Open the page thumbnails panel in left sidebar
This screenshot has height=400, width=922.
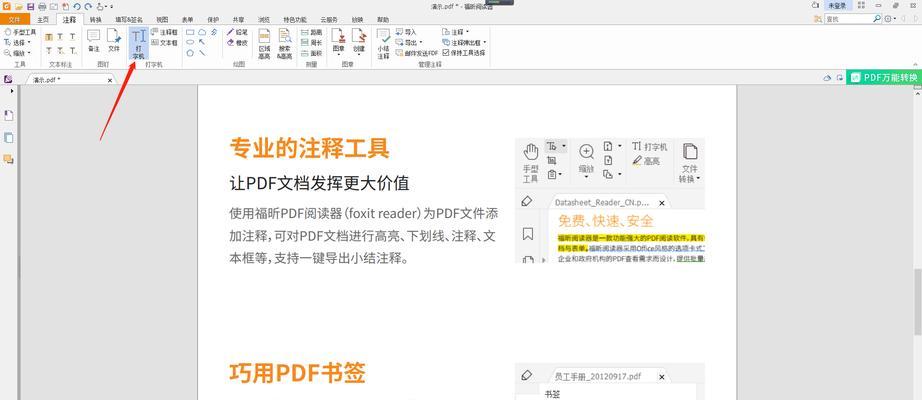click(x=9, y=138)
